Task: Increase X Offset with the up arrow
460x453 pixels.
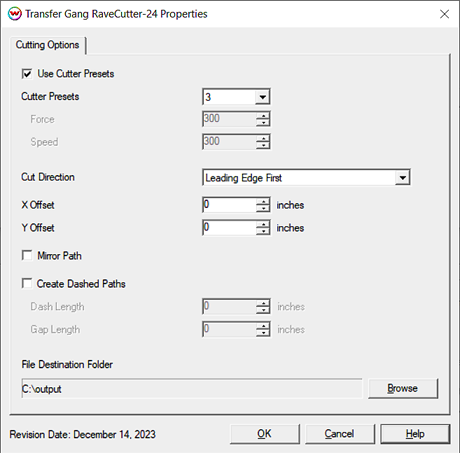Action: (x=263, y=201)
